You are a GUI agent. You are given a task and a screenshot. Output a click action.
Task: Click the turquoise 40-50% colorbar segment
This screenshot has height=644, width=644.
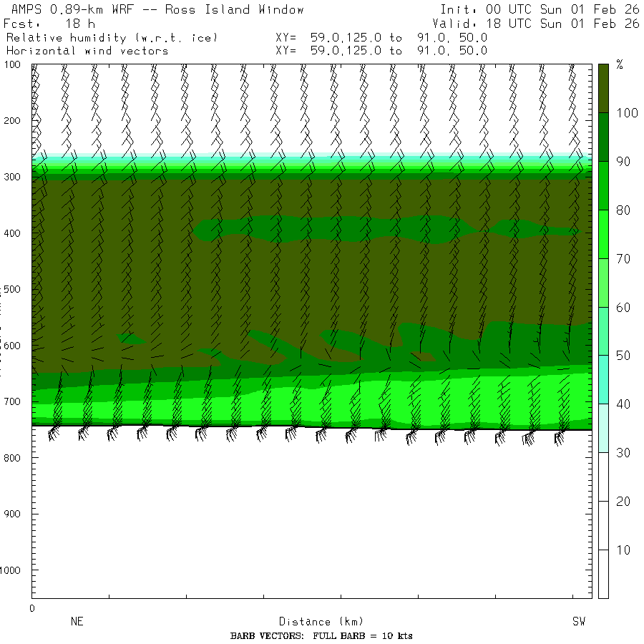click(x=603, y=380)
